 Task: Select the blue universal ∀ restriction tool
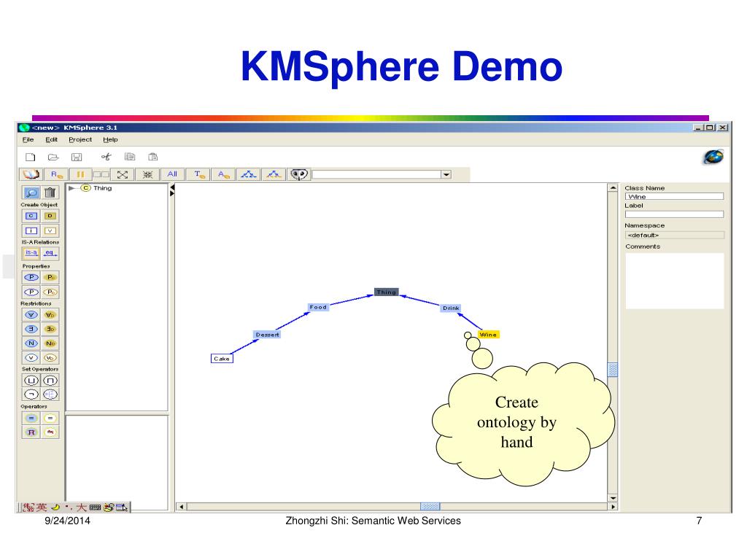click(31, 315)
